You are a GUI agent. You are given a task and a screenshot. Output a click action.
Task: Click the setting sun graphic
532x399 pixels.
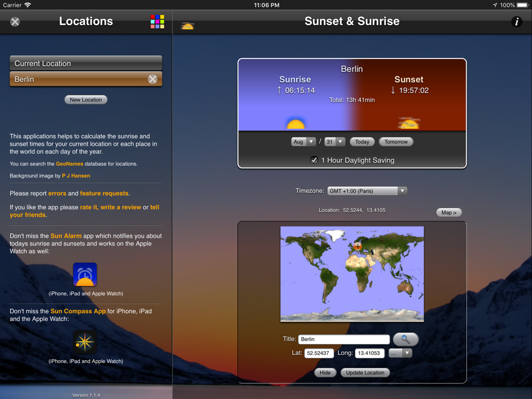coord(409,123)
